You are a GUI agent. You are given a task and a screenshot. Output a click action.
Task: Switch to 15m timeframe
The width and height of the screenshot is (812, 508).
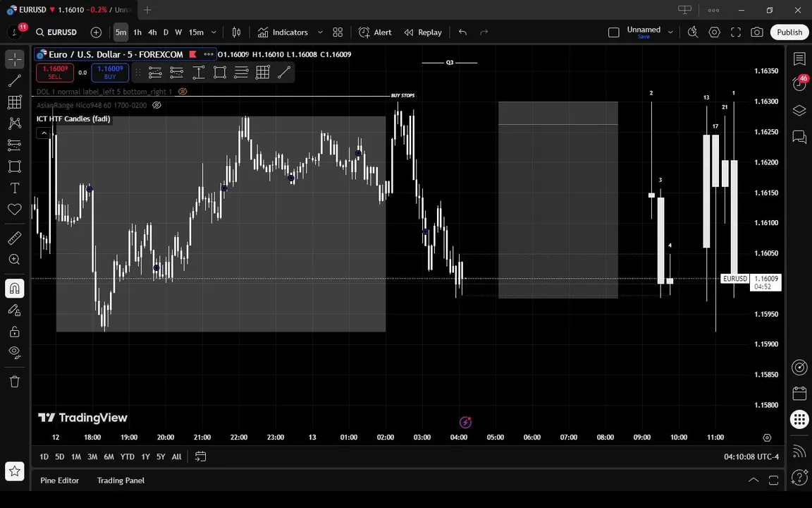[196, 32]
